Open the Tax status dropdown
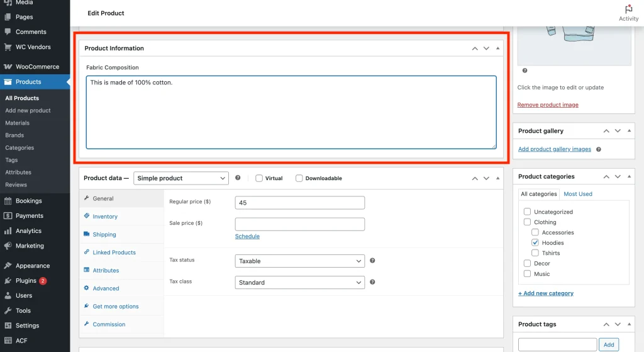This screenshot has height=352, width=644. pos(300,261)
